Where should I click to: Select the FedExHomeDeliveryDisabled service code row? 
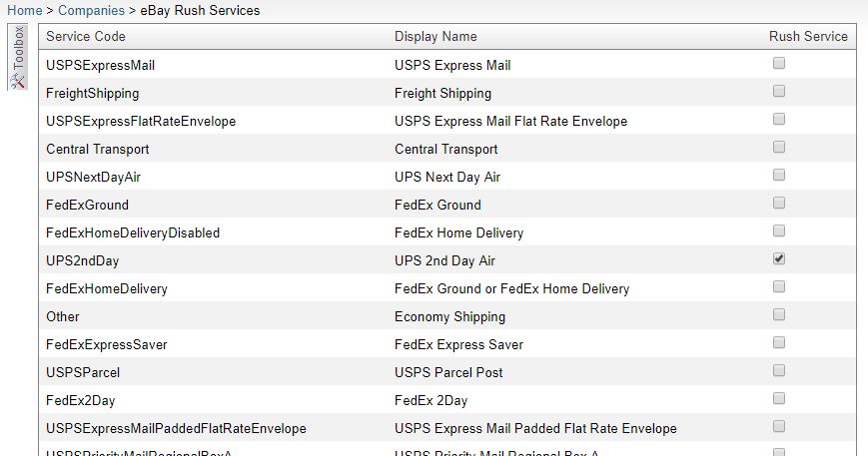click(447, 232)
